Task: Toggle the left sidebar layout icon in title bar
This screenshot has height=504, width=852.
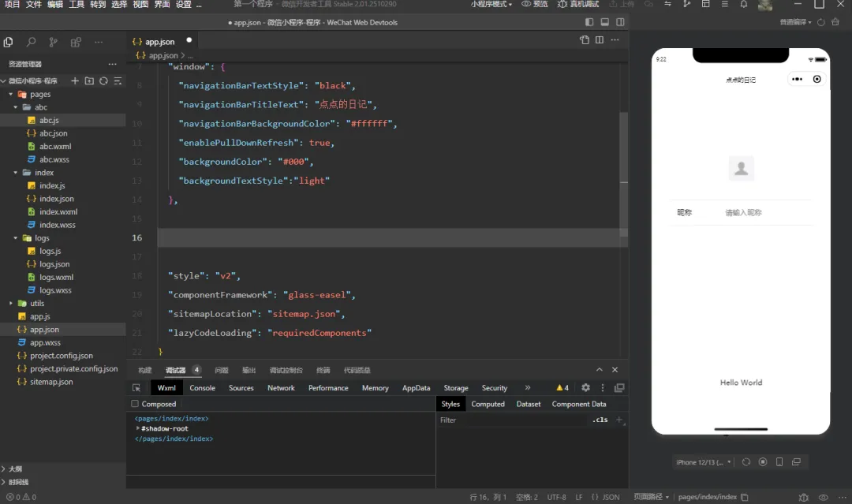Action: (x=589, y=22)
